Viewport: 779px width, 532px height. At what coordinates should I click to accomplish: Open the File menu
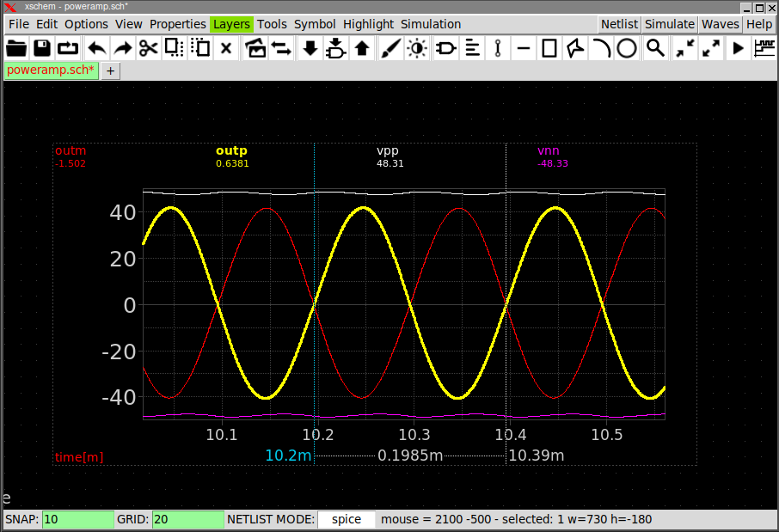18,24
